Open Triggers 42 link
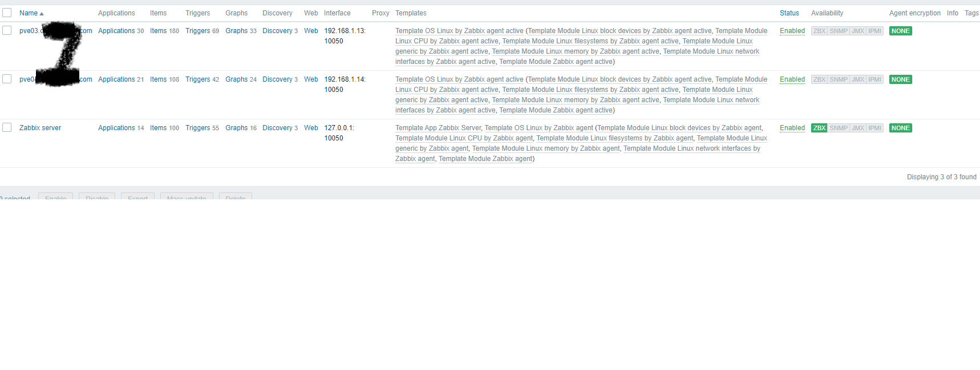This screenshot has height=370, width=980. pos(198,79)
